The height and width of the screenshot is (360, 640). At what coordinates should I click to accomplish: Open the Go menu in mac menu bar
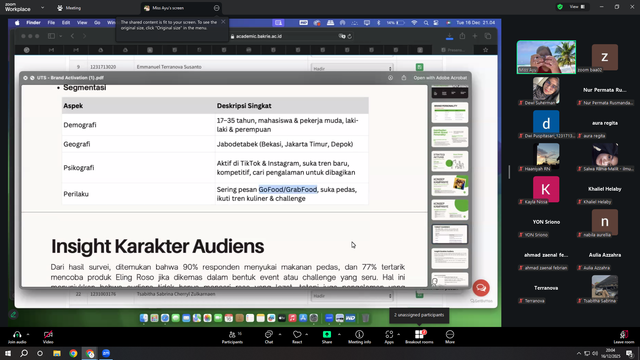pyautogui.click(x=97, y=23)
